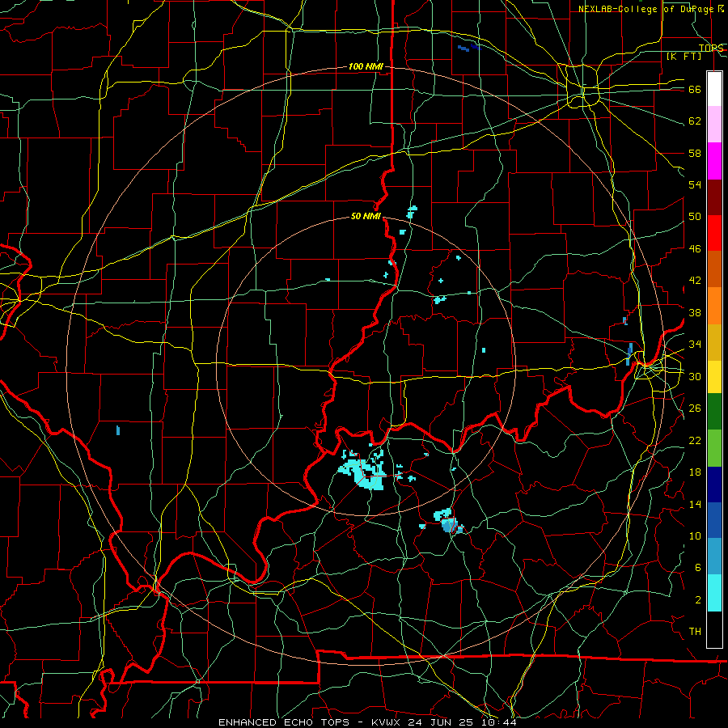Click the "50 NMI" range ring label

pos(366,216)
